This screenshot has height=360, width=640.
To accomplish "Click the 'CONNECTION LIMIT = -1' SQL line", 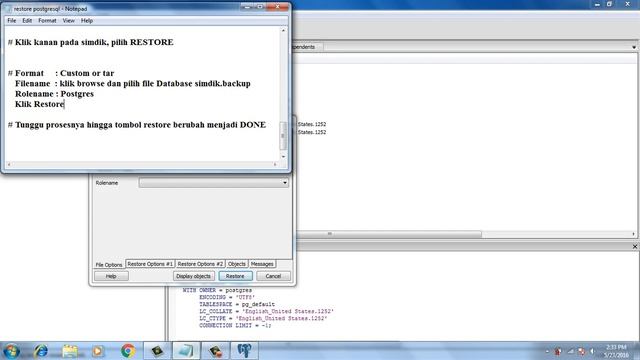I will point(235,326).
